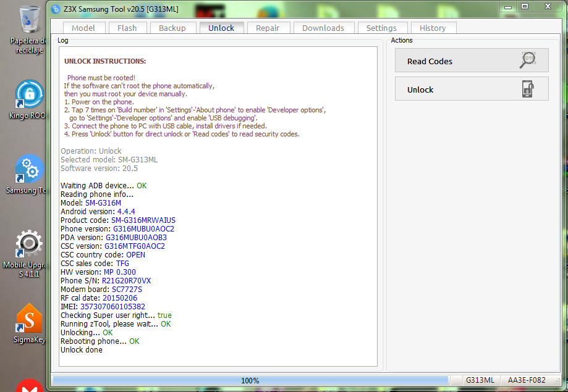
Task: Click the Unlock phone icon
Action: pyautogui.click(x=527, y=89)
